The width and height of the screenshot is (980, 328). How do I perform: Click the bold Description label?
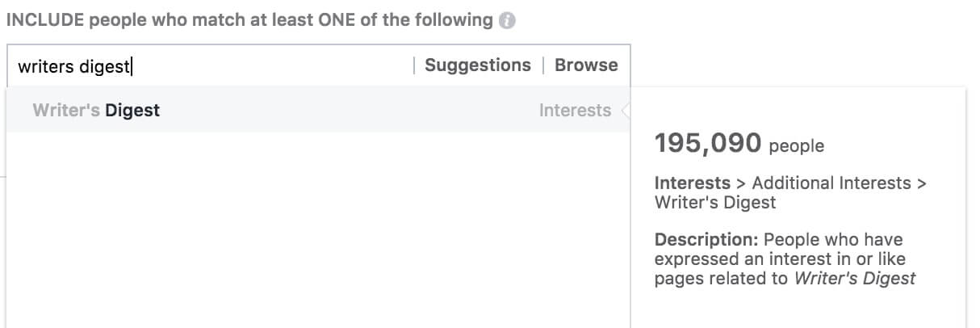click(x=706, y=240)
